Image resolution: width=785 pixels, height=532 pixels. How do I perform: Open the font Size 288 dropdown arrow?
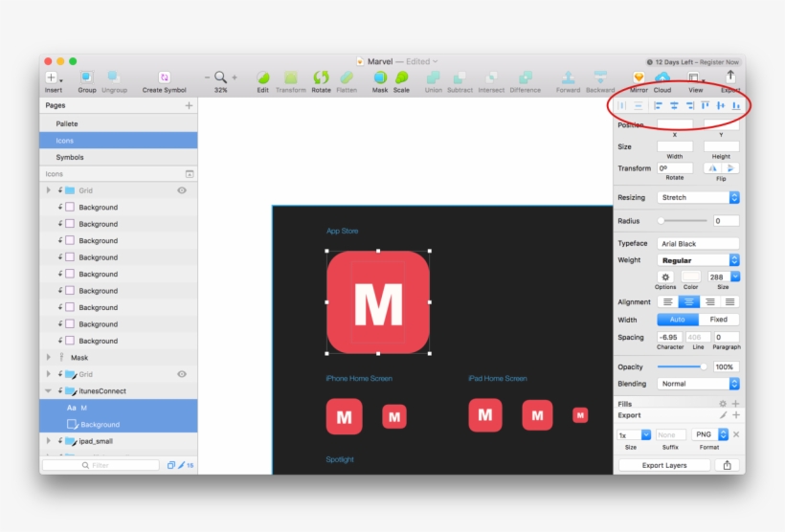point(735,277)
